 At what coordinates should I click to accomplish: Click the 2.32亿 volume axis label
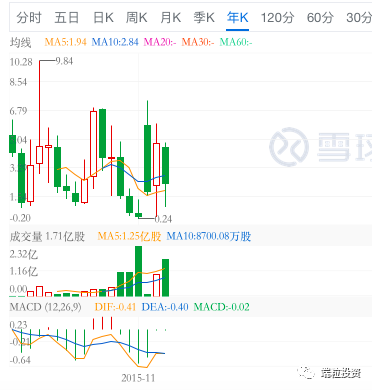point(24,254)
